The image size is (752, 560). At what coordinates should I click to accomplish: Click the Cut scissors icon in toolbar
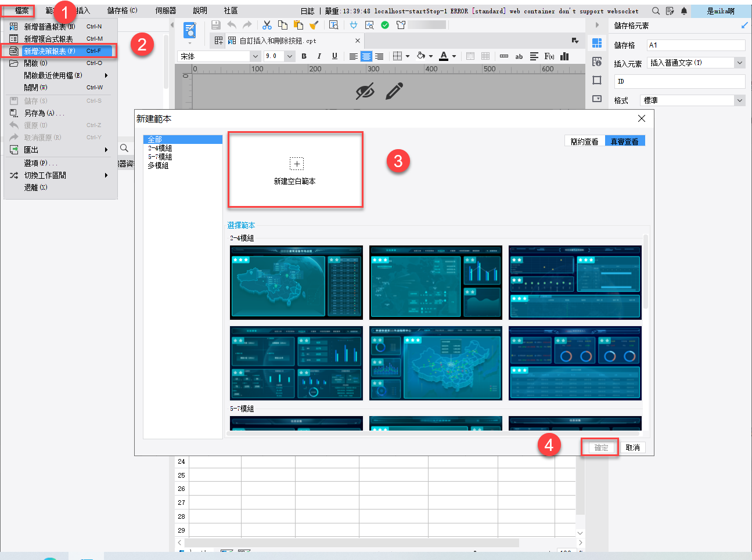(267, 25)
